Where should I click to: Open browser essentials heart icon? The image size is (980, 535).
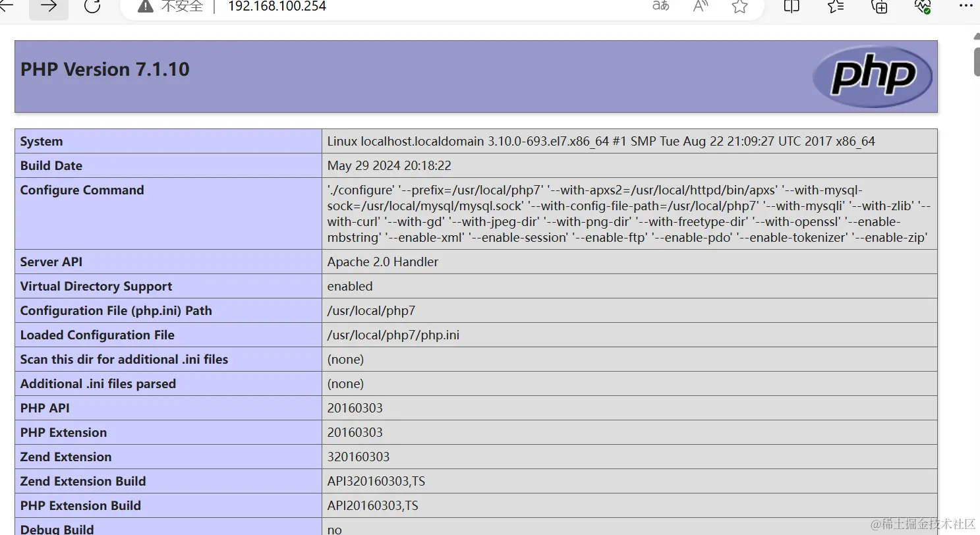tap(923, 6)
